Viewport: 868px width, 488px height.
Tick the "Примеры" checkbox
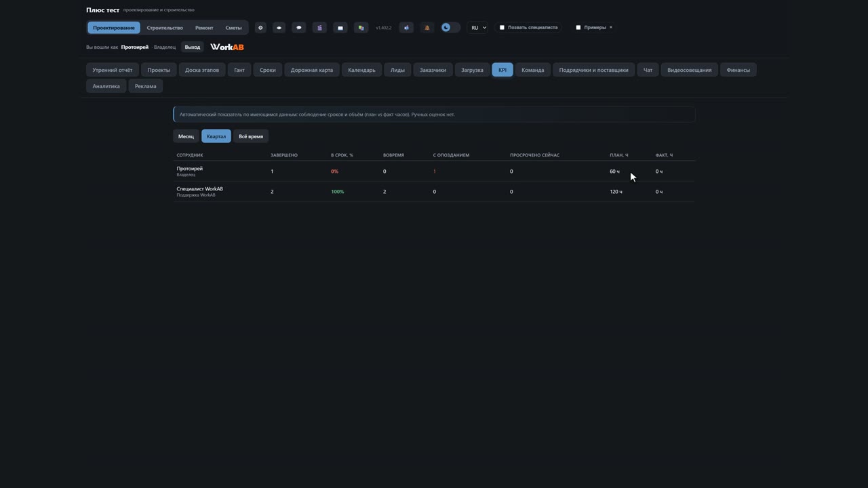tap(578, 28)
